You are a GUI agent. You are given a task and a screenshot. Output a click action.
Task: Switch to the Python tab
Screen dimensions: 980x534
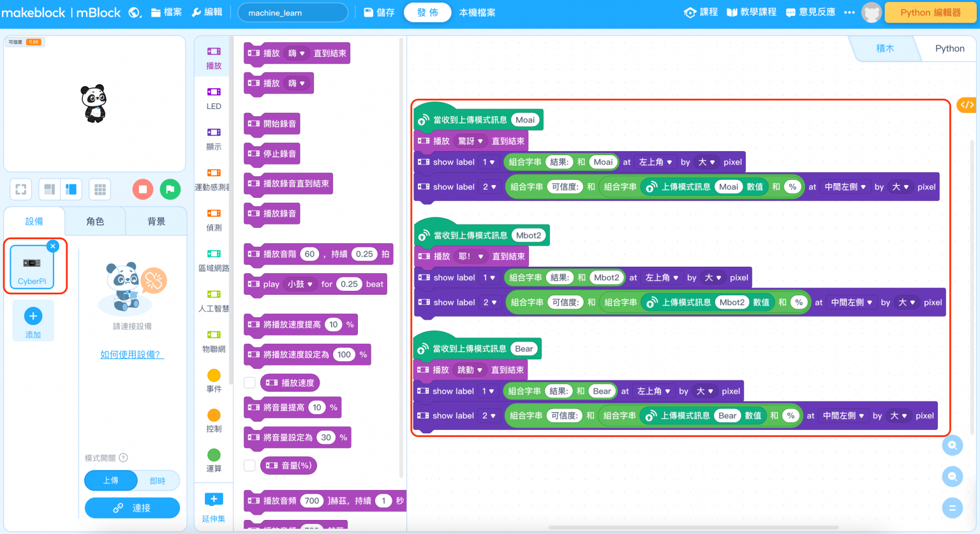[949, 48]
